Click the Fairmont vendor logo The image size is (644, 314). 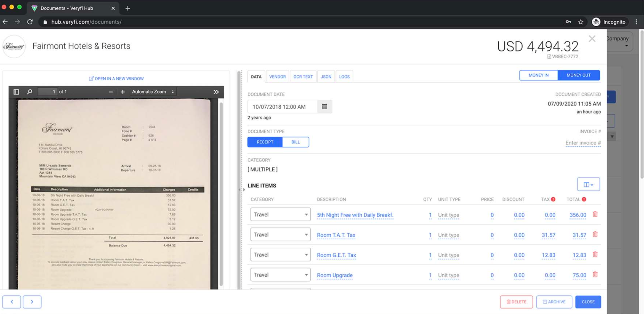14,46
